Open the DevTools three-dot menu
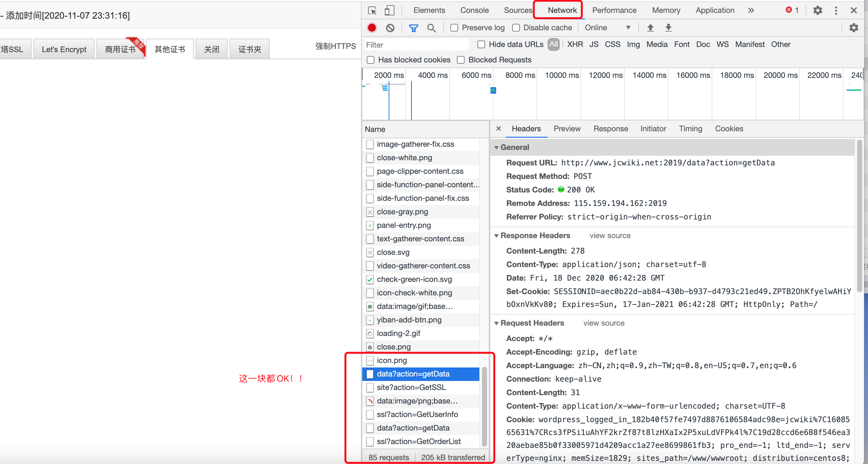868x464 pixels. [836, 10]
